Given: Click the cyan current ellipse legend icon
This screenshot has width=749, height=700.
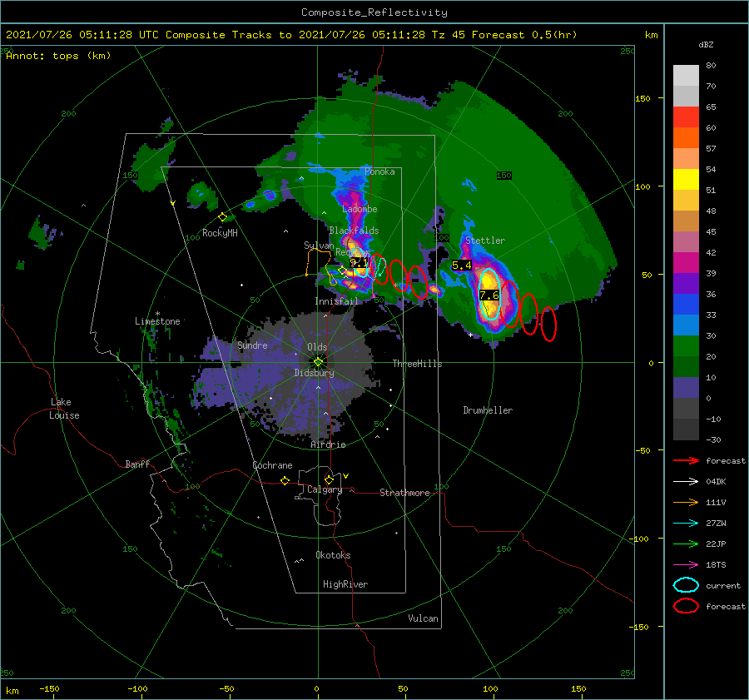Looking at the screenshot, I should pyautogui.click(x=686, y=585).
